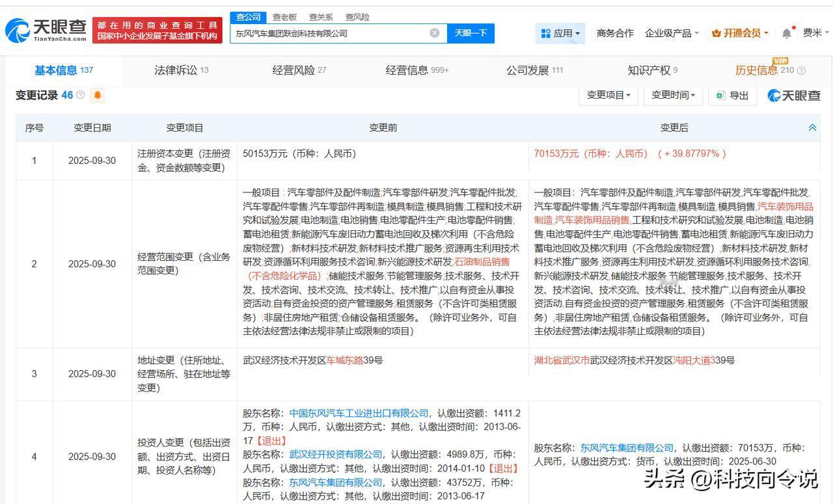Filter by 变更项目 dropdown
833x504 pixels.
[608, 96]
